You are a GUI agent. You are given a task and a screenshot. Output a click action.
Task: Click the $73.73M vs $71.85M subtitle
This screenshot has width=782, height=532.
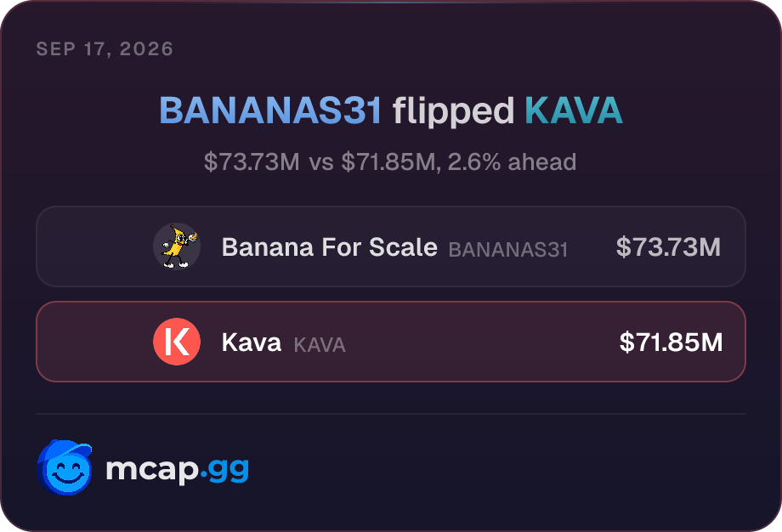pos(320,162)
